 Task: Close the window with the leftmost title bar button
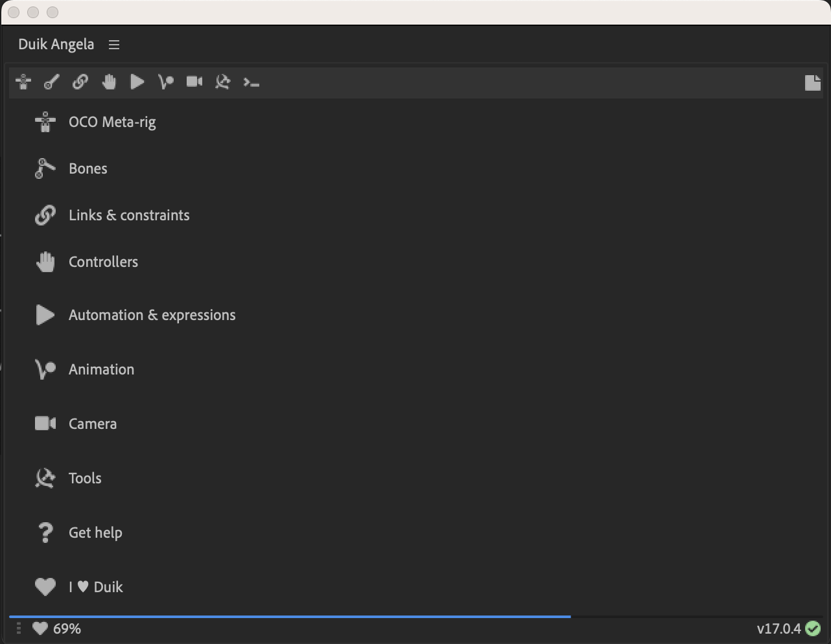point(14,12)
